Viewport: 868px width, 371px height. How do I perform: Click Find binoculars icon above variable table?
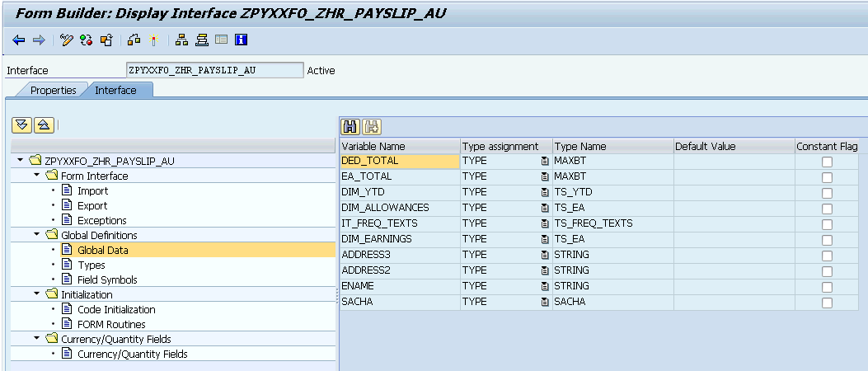[x=350, y=126]
